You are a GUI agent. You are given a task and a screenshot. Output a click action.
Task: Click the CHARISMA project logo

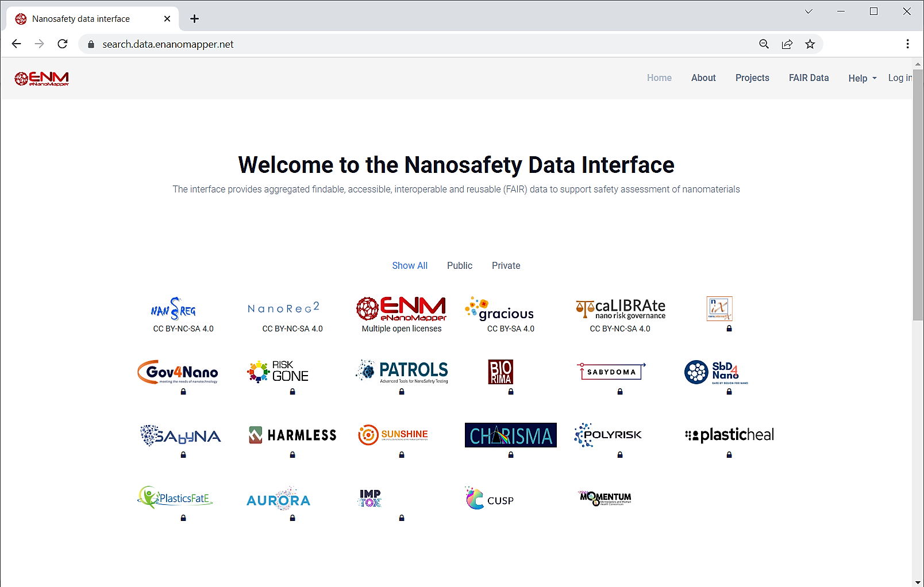tap(510, 435)
